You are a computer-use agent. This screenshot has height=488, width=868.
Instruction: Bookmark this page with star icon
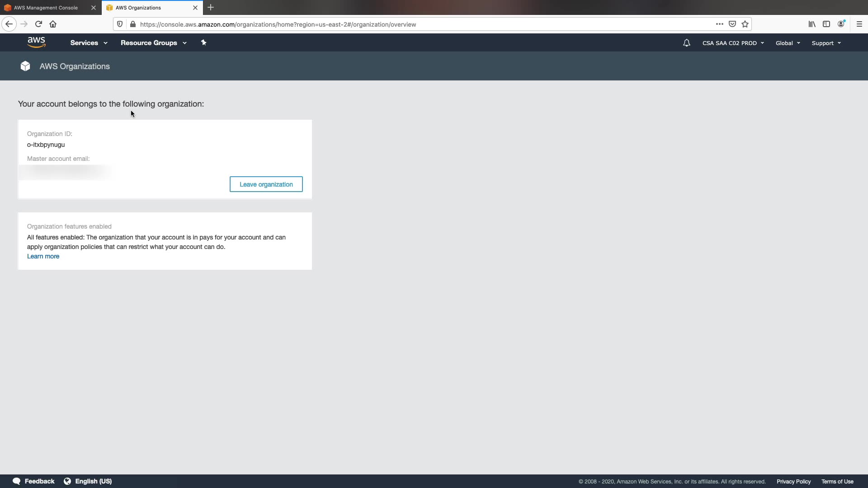(x=745, y=24)
